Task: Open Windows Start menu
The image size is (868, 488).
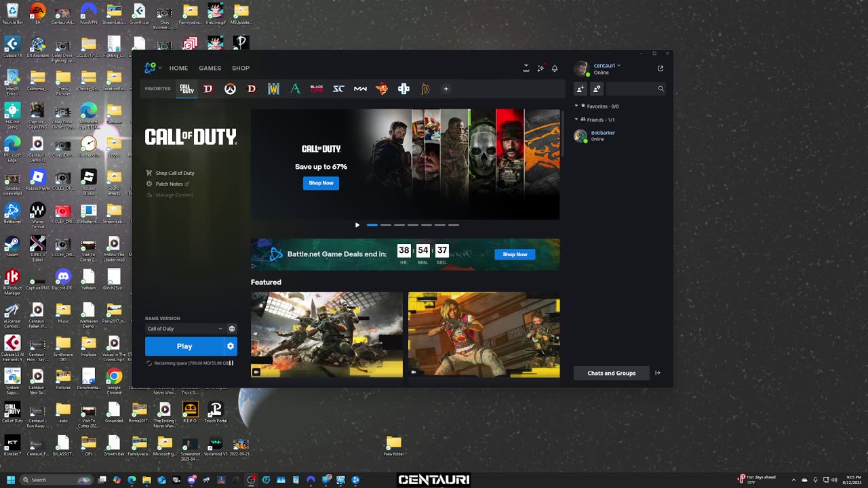Action: tap(10, 480)
